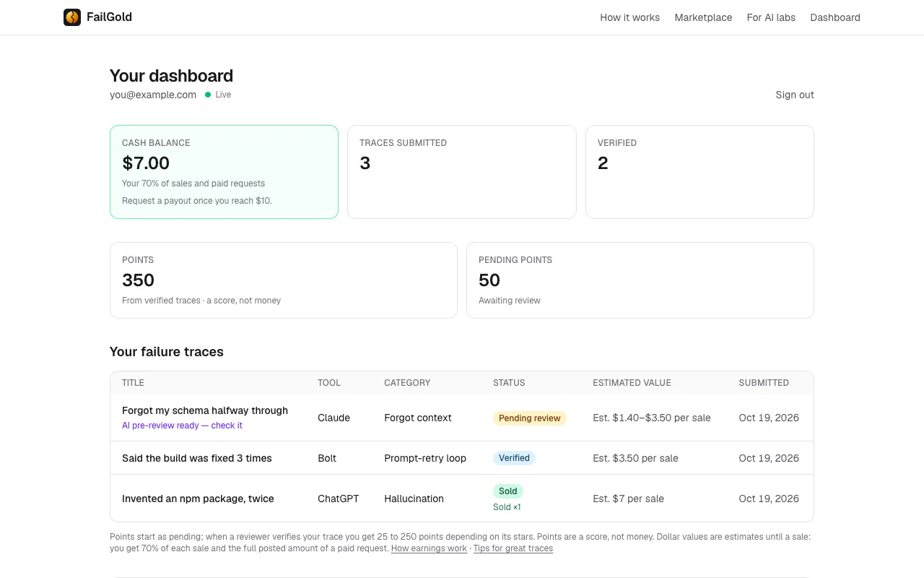The width and height of the screenshot is (924, 578).
Task: Open the Invented an npm package trace
Action: click(x=198, y=499)
